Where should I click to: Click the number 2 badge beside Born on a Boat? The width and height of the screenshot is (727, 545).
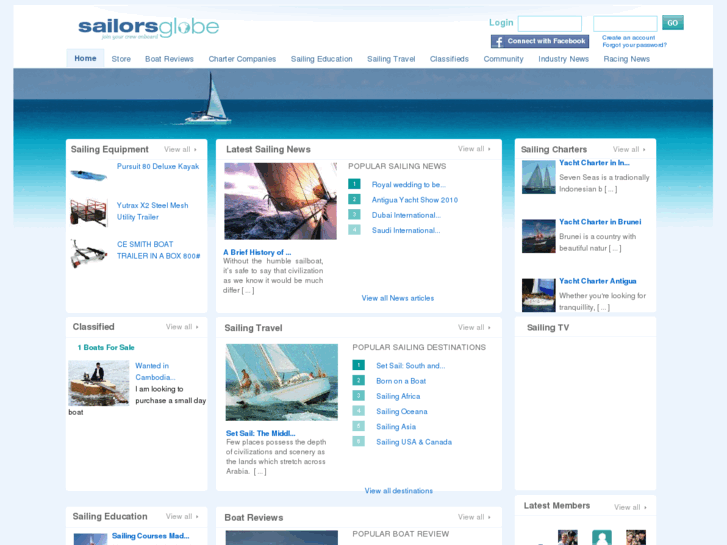click(x=358, y=380)
